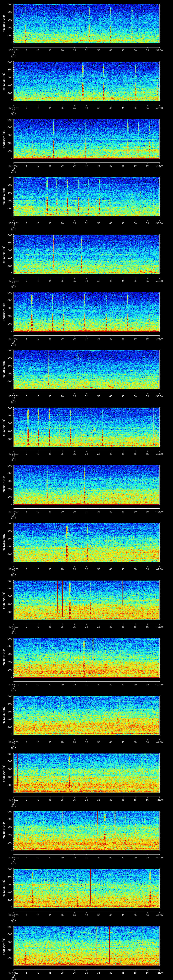Viewport: 173px width, 980px height.
Task: Click the 17:35:00 start time label
Action: pos(13,281)
